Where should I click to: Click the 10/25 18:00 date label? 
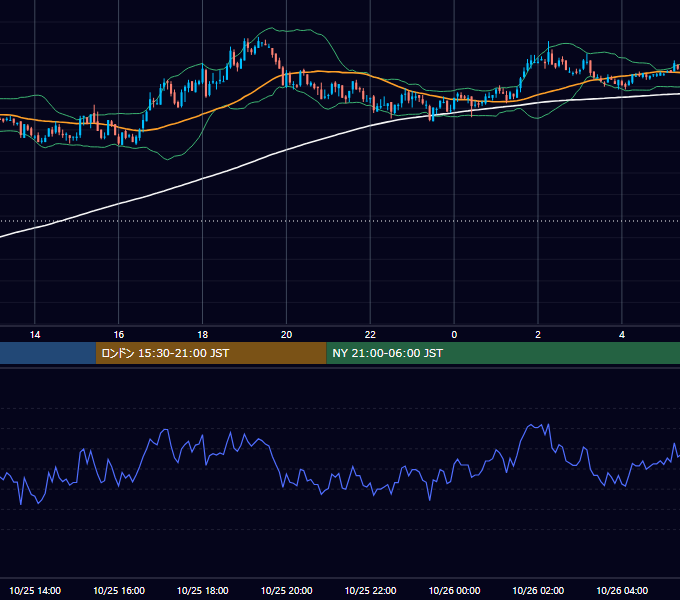click(x=203, y=590)
